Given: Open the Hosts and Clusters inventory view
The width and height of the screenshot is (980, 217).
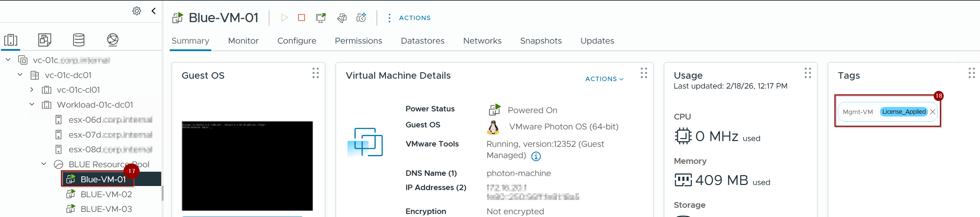Looking at the screenshot, I should coord(11,40).
